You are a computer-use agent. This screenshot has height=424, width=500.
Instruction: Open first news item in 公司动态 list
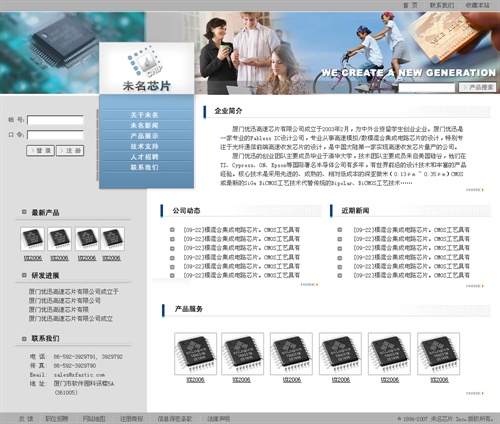click(x=242, y=230)
